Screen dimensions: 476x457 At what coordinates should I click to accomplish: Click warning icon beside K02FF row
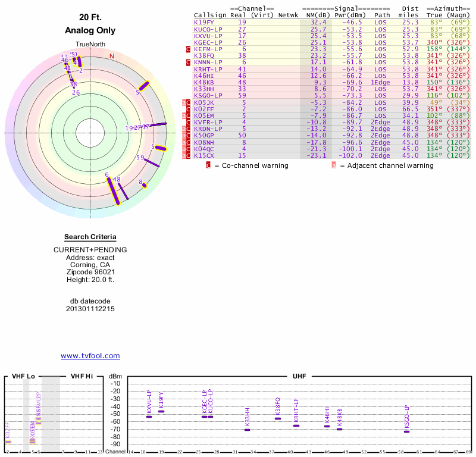[x=189, y=109]
